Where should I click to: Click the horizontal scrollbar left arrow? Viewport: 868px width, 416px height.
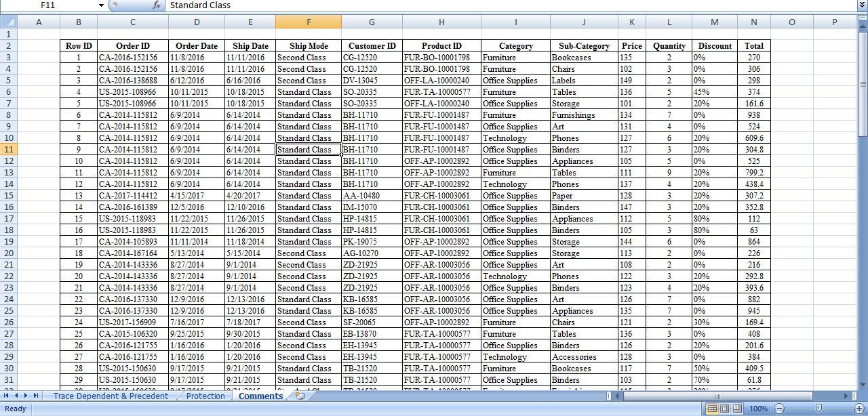618,396
